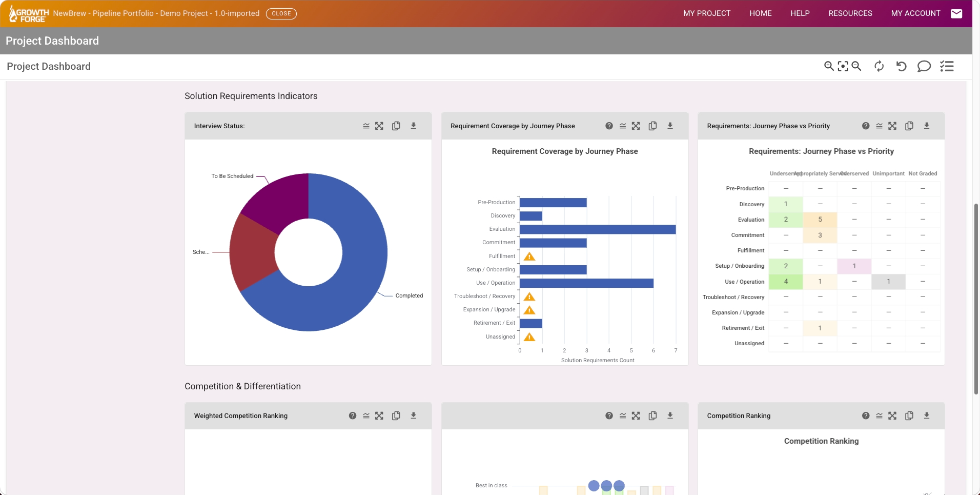This screenshot has height=495, width=980.
Task: Open help for Requirement Coverage by Journey Phase
Action: tap(609, 126)
